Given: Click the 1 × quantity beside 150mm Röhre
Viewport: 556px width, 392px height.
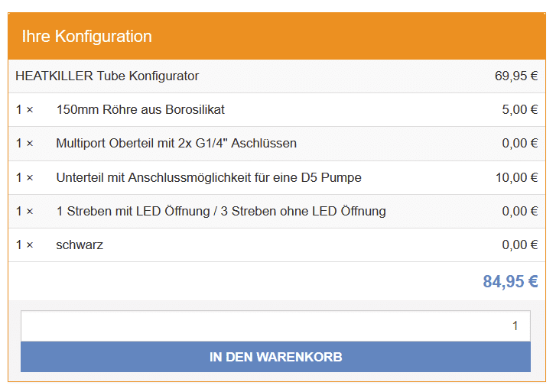Looking at the screenshot, I should pyautogui.click(x=24, y=109).
